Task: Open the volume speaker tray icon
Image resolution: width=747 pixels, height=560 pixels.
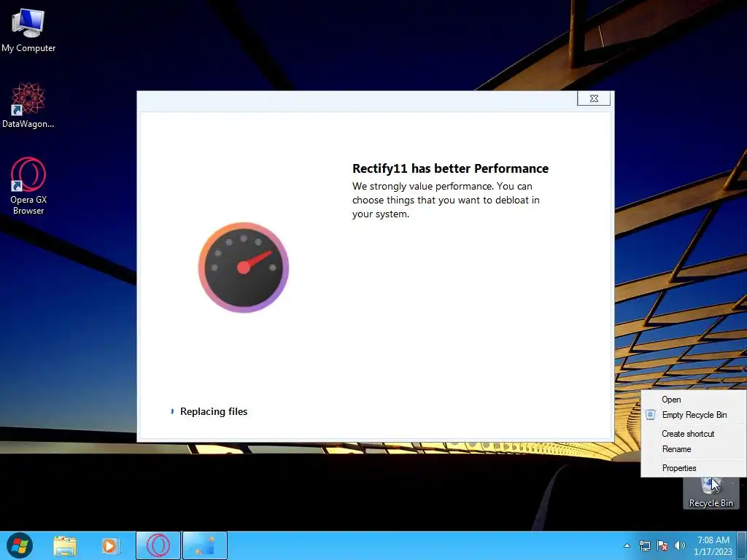Action: pos(680,545)
